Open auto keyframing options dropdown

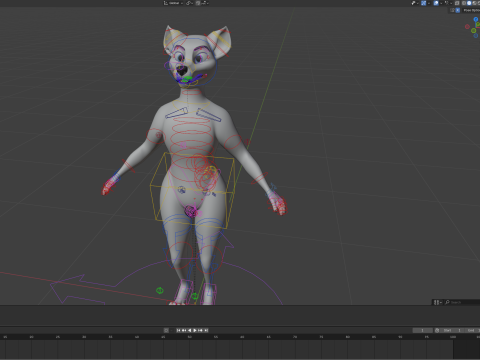[172, 330]
